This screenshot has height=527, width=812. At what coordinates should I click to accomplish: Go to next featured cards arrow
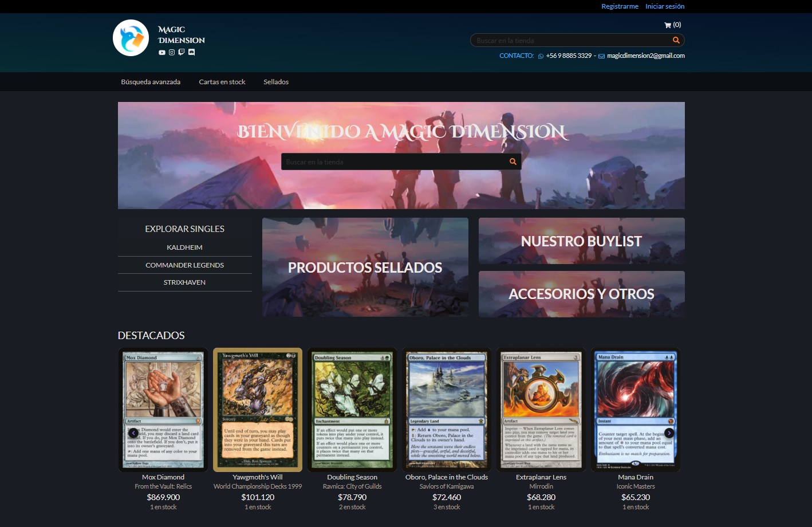tap(669, 433)
